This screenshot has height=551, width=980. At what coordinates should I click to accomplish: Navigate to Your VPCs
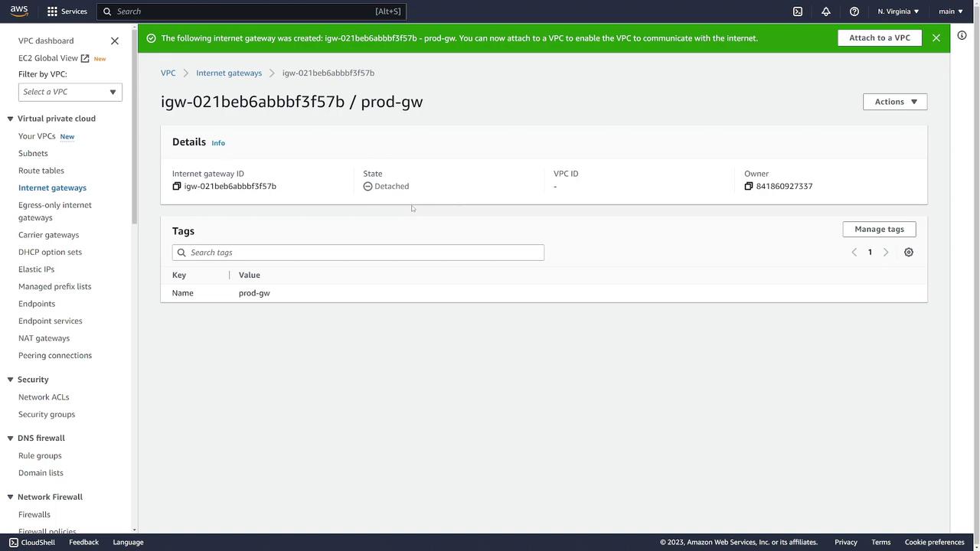pyautogui.click(x=37, y=136)
